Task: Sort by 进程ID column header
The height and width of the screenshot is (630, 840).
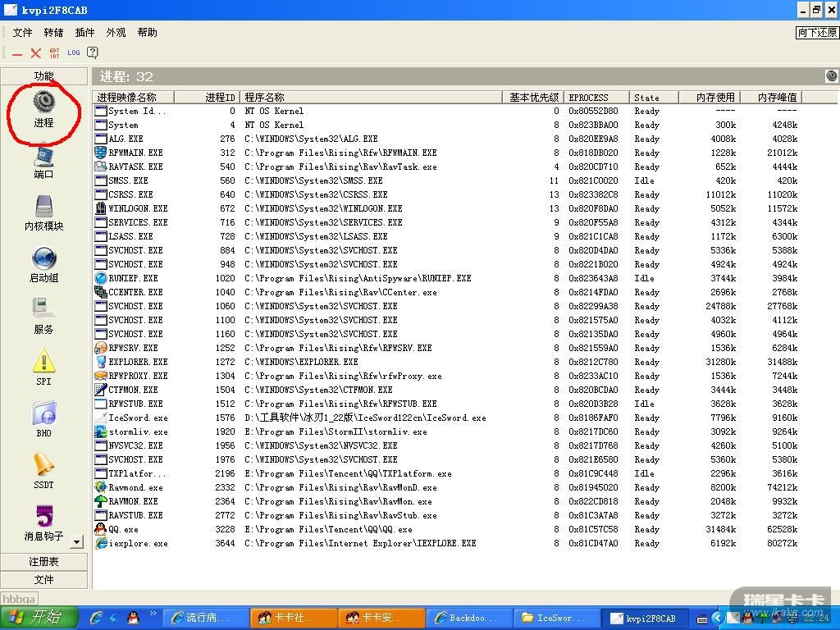Action: coord(207,97)
